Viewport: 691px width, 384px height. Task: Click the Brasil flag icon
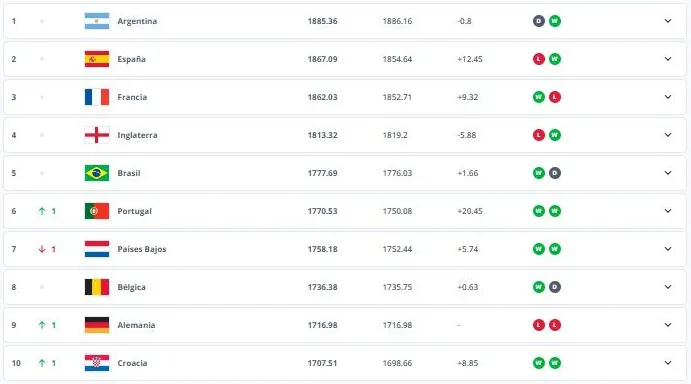pyautogui.click(x=97, y=173)
